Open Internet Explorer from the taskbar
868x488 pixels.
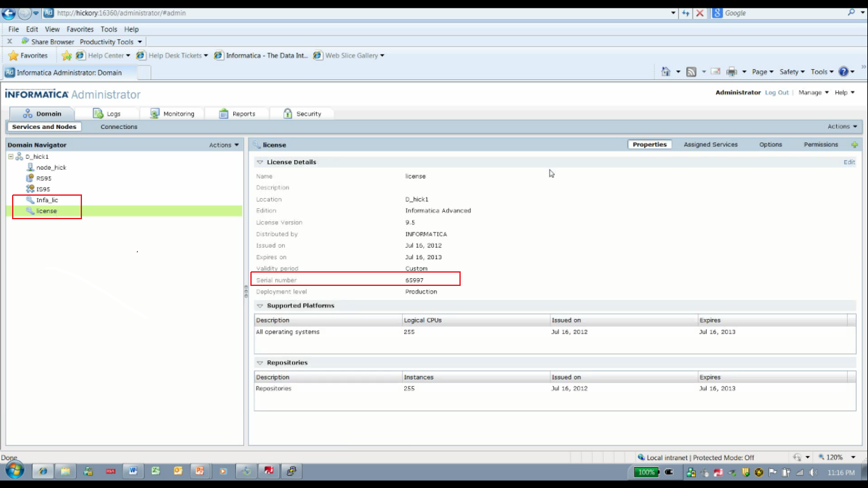coord(43,471)
